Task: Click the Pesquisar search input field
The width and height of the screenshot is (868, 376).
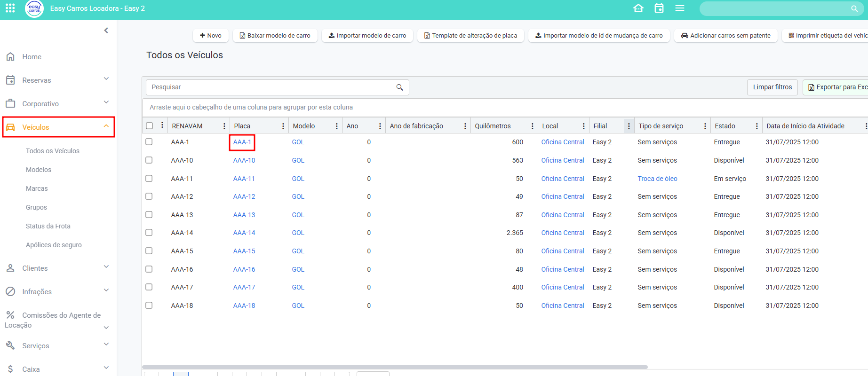Action: pos(271,87)
